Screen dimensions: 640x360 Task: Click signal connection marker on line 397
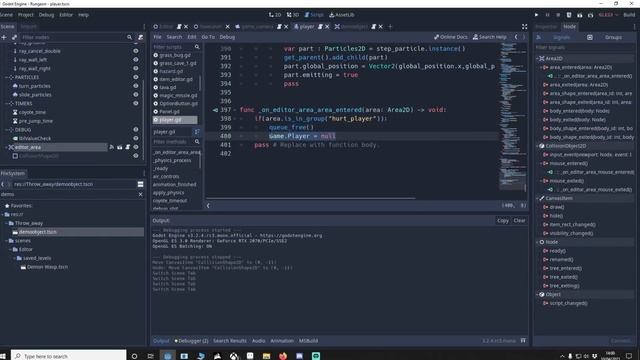(215, 110)
